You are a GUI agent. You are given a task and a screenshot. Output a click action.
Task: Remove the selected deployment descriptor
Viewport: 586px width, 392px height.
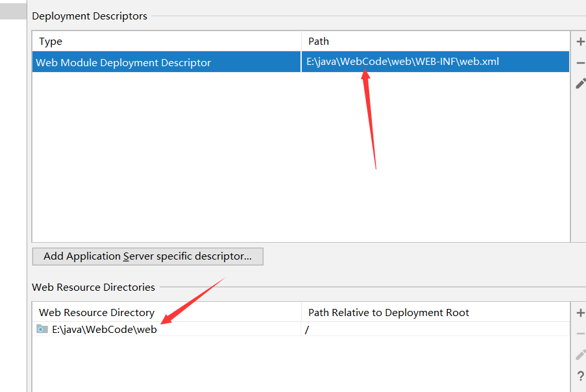(x=580, y=63)
